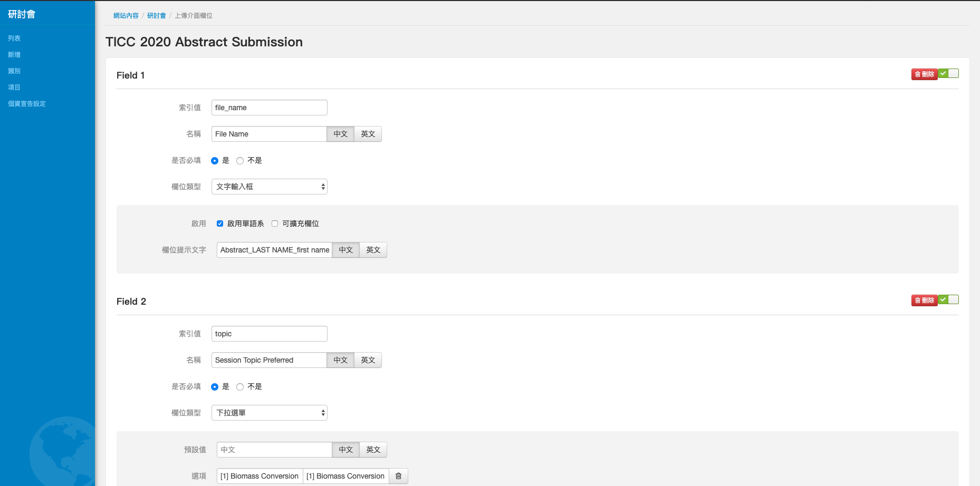Click the trash icon beside Biomass Conversion option
This screenshot has height=486, width=980.
coord(398,476)
